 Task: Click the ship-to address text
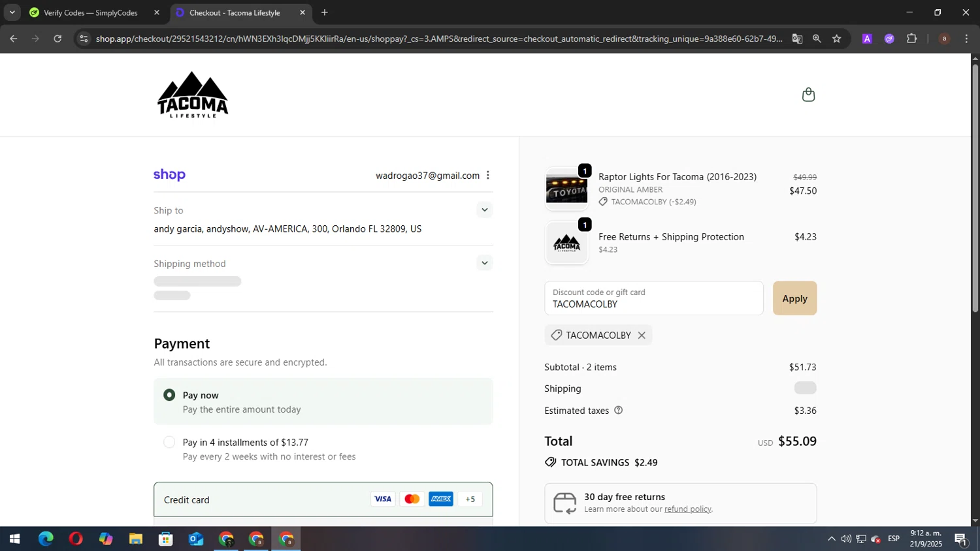(x=287, y=229)
